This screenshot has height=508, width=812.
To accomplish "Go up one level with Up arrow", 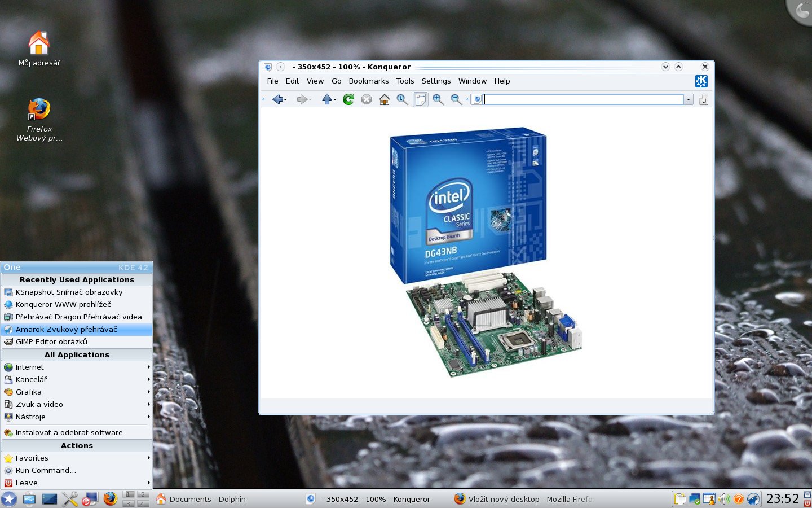I will (x=327, y=99).
